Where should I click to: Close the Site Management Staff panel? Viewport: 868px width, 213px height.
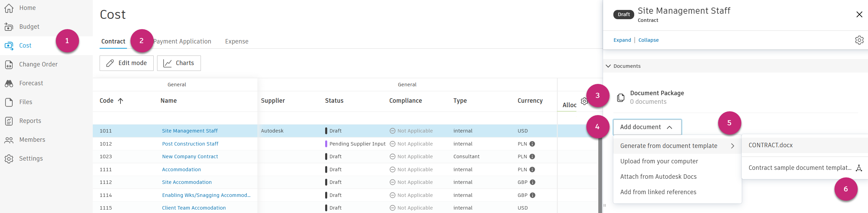(x=859, y=14)
